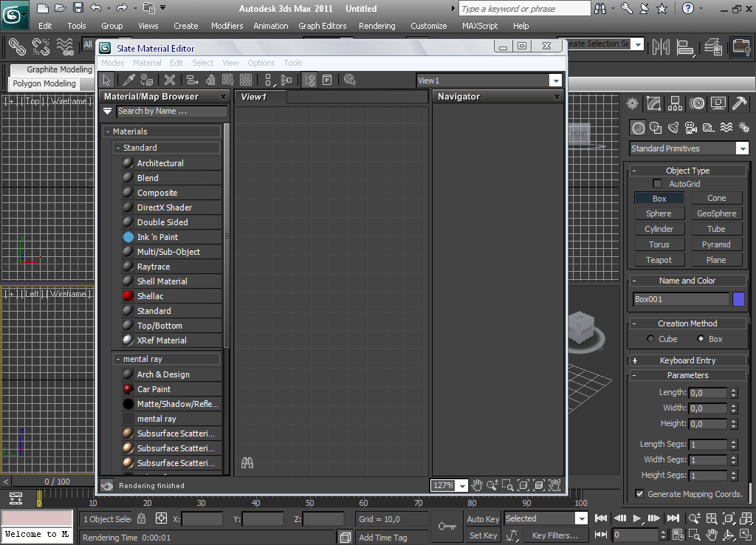Click the Delete Selected X icon in Slate toolbar

(170, 80)
